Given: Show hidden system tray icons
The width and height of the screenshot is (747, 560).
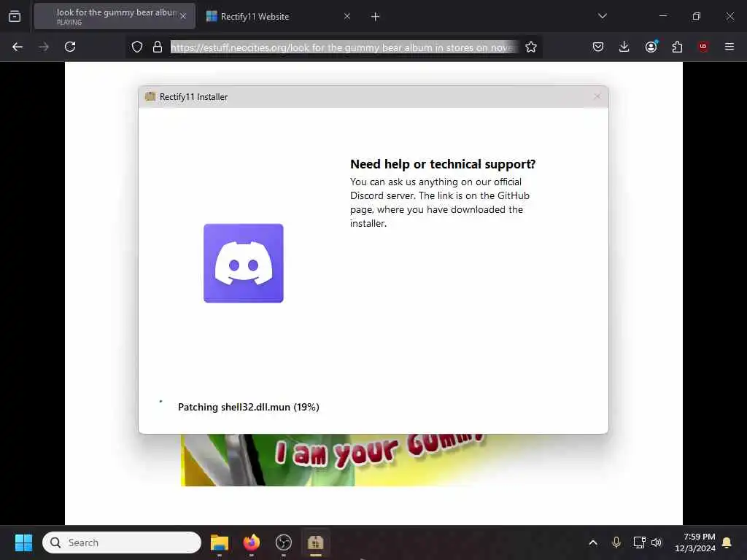Looking at the screenshot, I should click(x=593, y=542).
